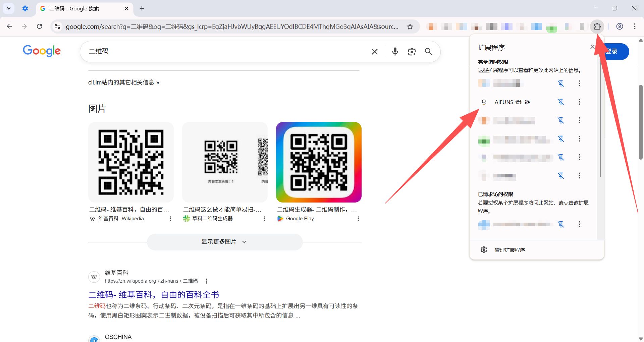Bookmark this page with the star icon
This screenshot has height=342, width=644.
click(x=410, y=26)
